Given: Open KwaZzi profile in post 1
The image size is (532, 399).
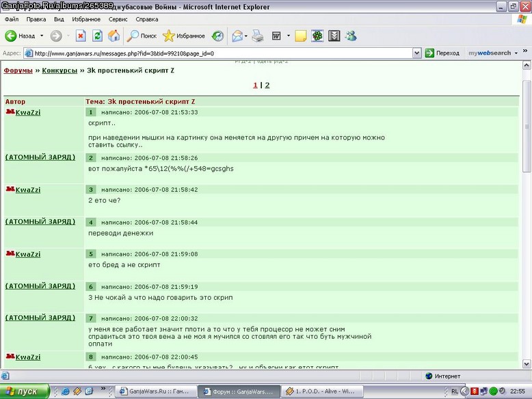Looking at the screenshot, I should tap(28, 113).
